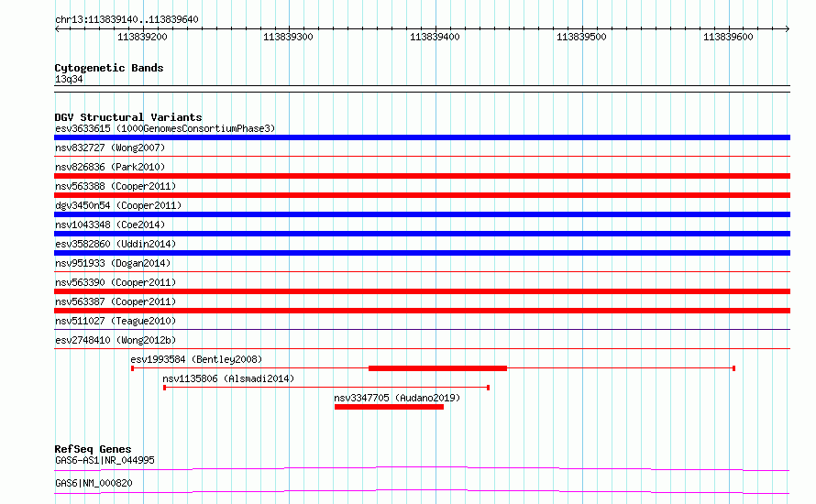This screenshot has width=816, height=504.
Task: Open variant nsv563390 (Cooper2011) label
Action: point(116,282)
